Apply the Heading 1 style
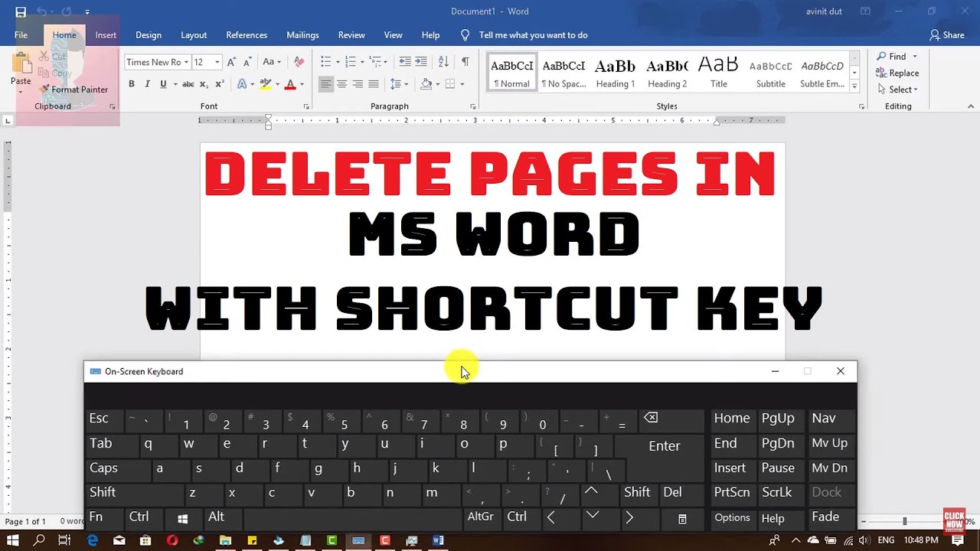The width and height of the screenshot is (980, 551). click(616, 72)
